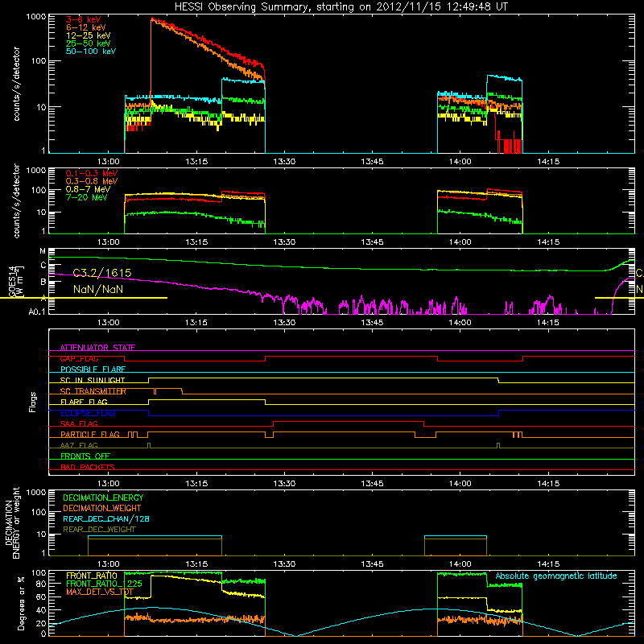Click the ECLIPSE_FLAG label
Viewport: 644px width, 644px height.
click(x=88, y=413)
